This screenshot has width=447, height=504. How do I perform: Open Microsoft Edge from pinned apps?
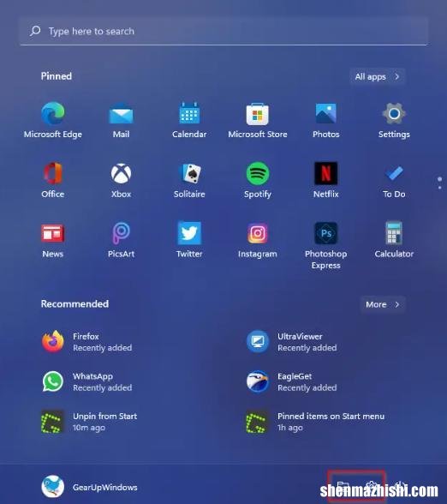click(x=53, y=120)
